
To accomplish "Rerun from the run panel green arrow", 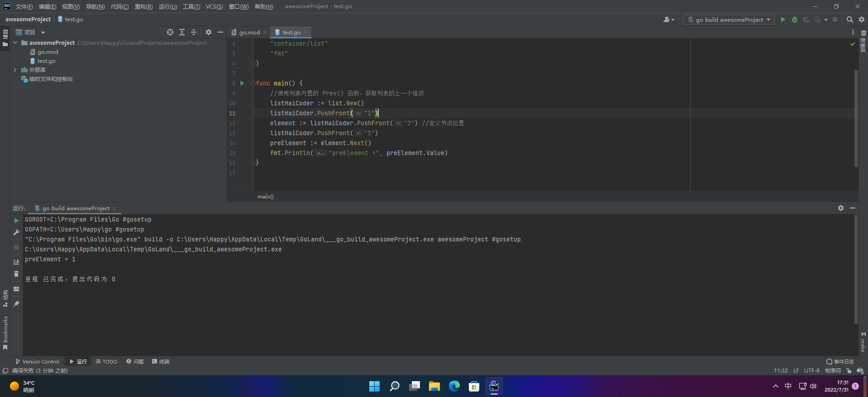I will [16, 221].
